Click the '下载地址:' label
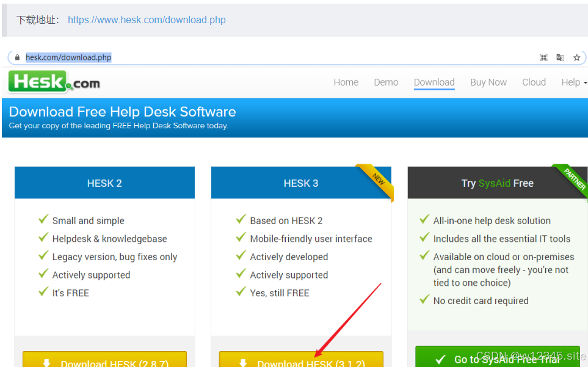588x367 pixels. coord(38,20)
